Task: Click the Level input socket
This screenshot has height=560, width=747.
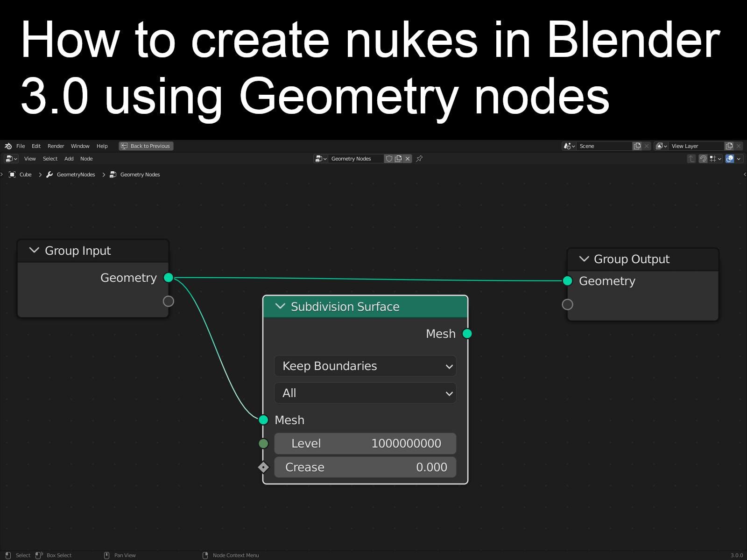Action: [x=263, y=443]
